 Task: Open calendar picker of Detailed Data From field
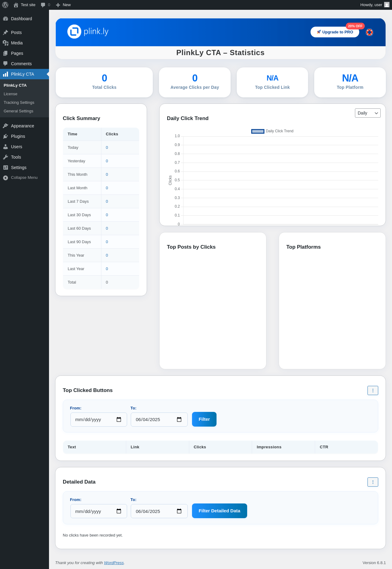click(x=119, y=511)
